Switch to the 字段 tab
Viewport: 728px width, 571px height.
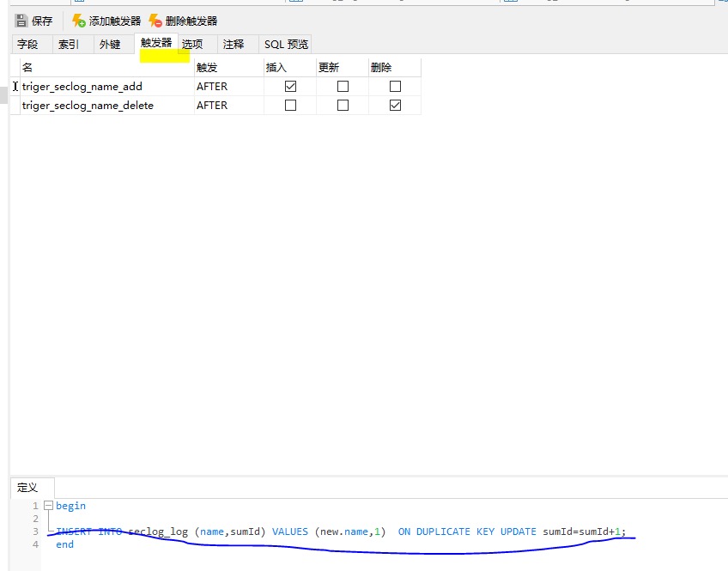click(28, 45)
